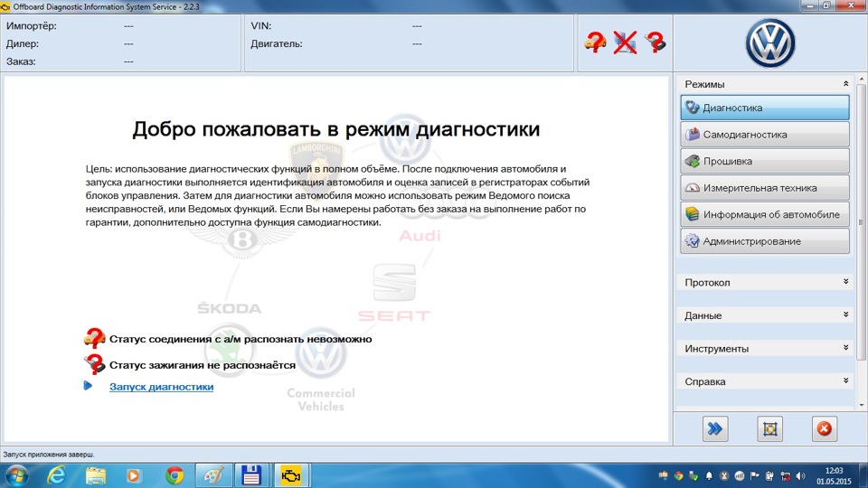The image size is (868, 488).
Task: Click the blue arrow beside Запуск диагностики
Action: (88, 385)
